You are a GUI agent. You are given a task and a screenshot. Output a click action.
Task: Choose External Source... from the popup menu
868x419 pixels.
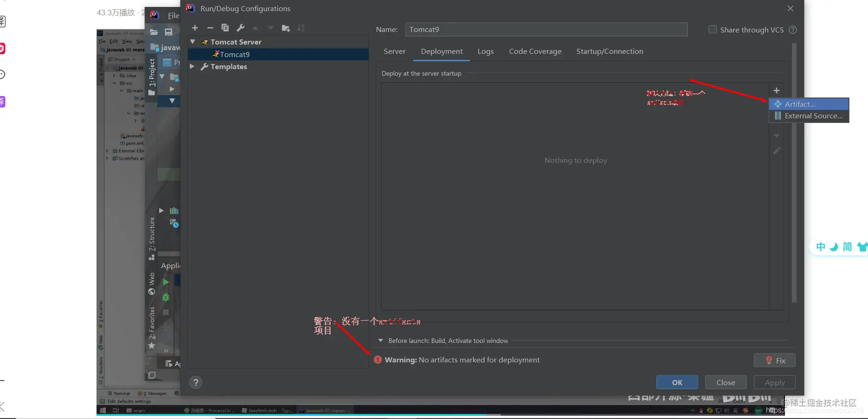click(x=809, y=116)
